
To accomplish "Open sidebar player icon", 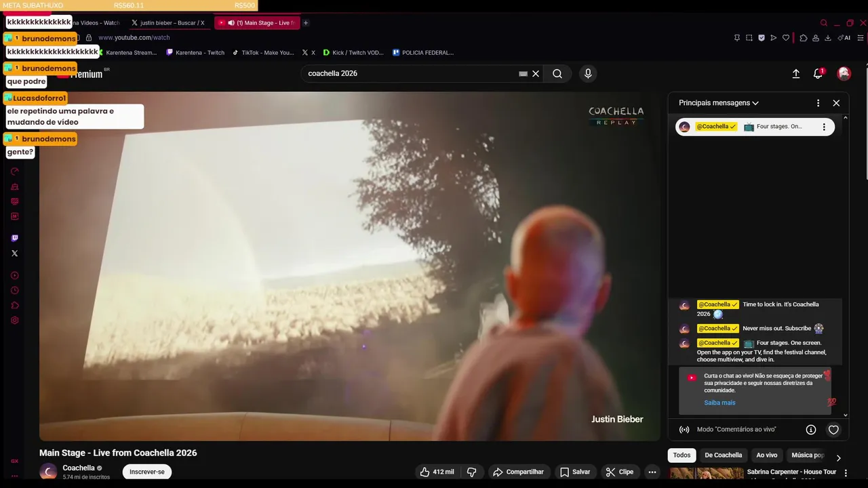I will click(x=15, y=275).
